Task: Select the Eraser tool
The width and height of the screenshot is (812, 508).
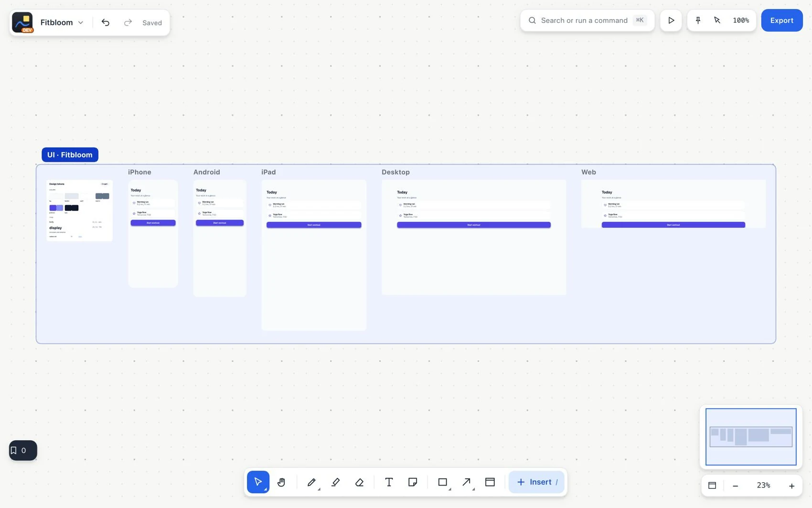Action: coord(359,482)
